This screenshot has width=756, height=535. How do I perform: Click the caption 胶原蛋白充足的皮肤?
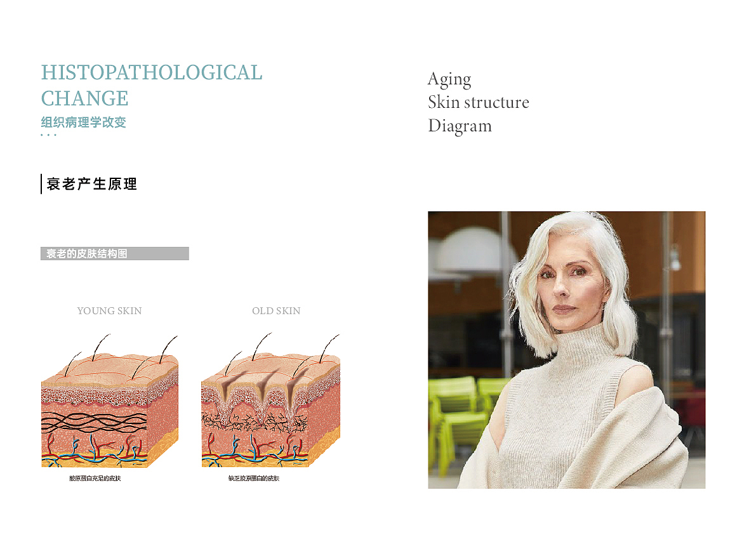95,479
